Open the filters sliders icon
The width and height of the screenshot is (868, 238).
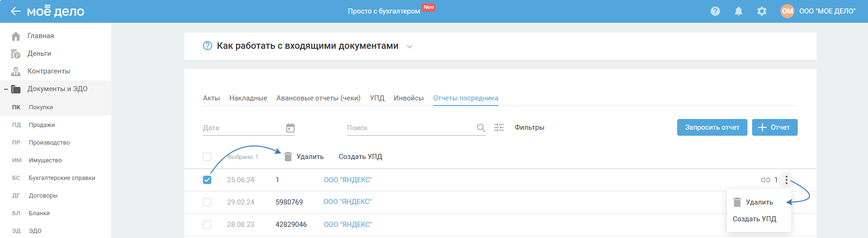pos(499,127)
